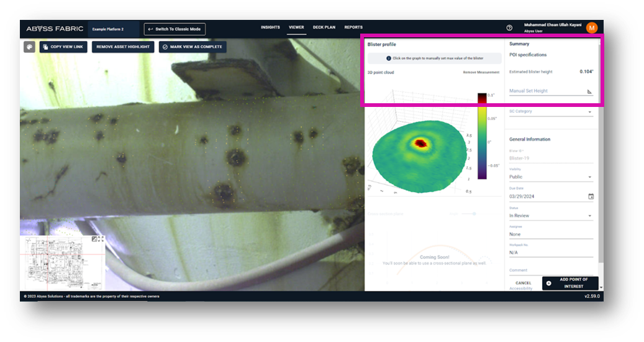Click the Manual Set Height input field
The width and height of the screenshot is (644, 342).
coord(546,91)
